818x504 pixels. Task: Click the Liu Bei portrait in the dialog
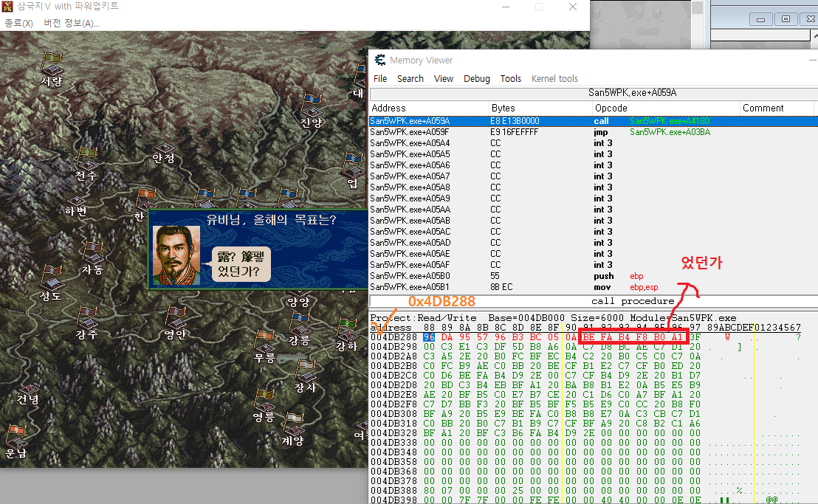176,255
